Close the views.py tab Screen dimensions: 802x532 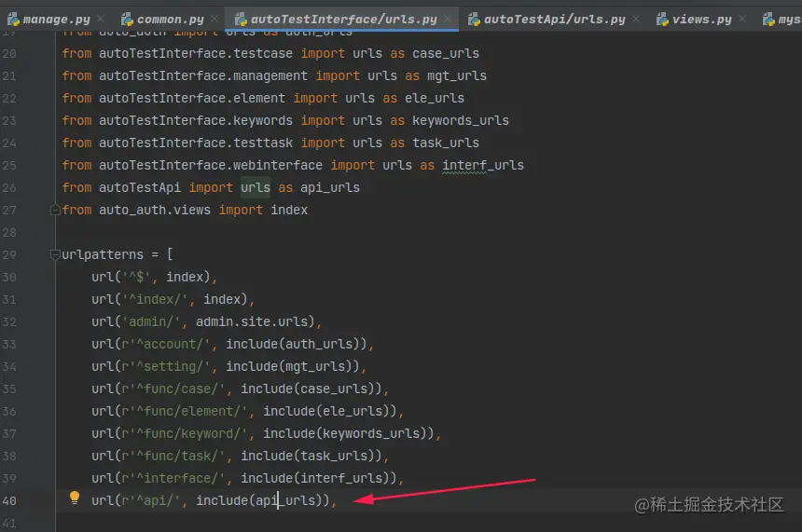coord(742,19)
